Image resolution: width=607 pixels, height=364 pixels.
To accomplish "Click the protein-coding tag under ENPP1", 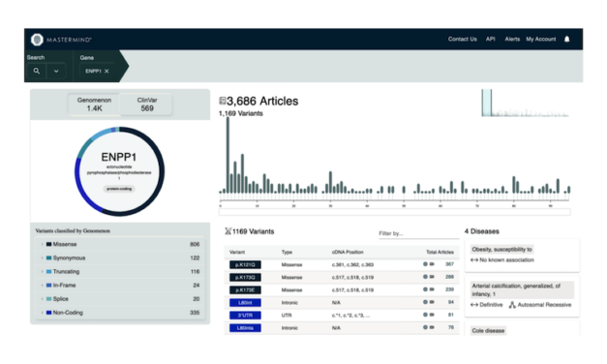I will [x=119, y=189].
